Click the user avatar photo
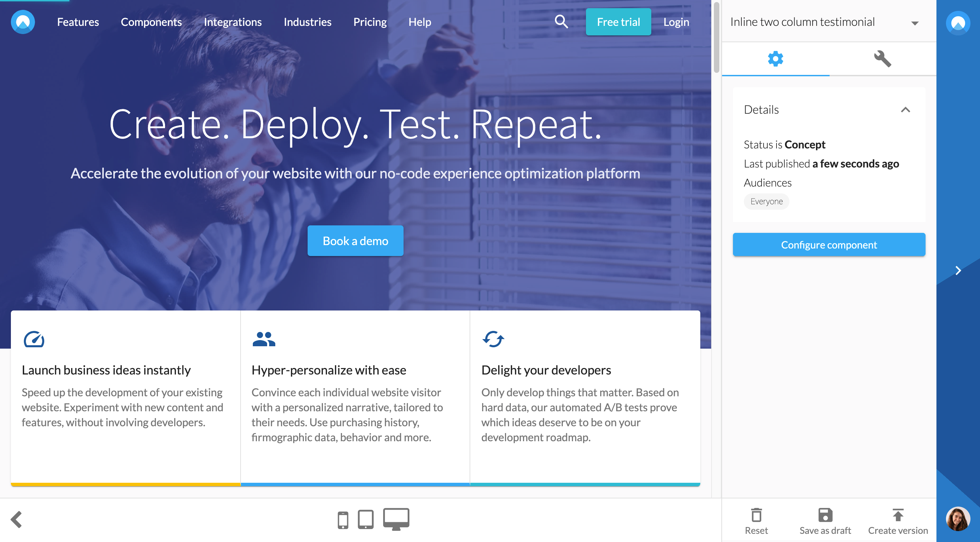980x542 pixels. click(958, 519)
